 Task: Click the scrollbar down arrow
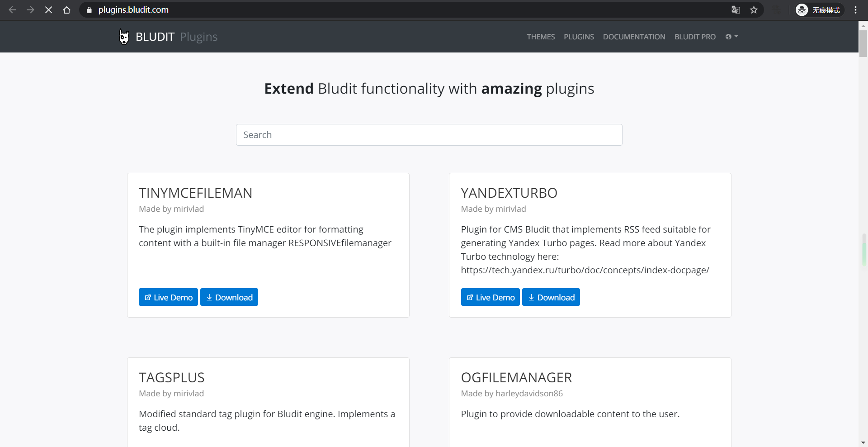[863, 442]
